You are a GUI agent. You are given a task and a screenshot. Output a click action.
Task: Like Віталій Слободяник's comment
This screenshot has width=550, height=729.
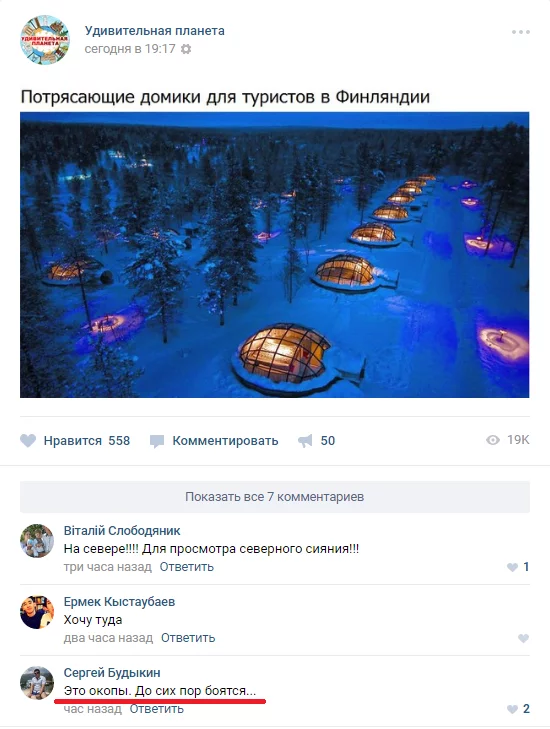tap(512, 567)
